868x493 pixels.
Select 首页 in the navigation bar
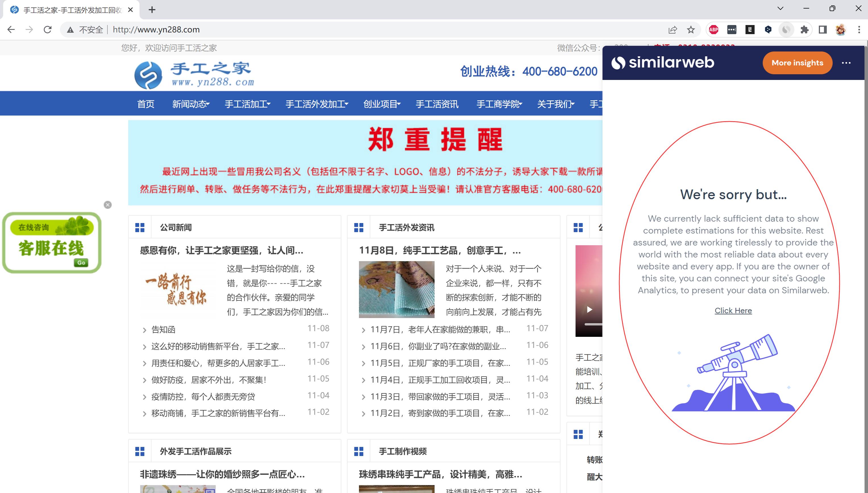(x=146, y=104)
